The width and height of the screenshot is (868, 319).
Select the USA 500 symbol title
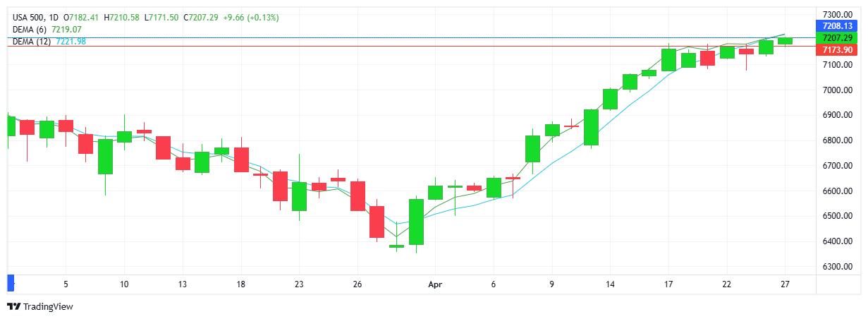[x=27, y=17]
